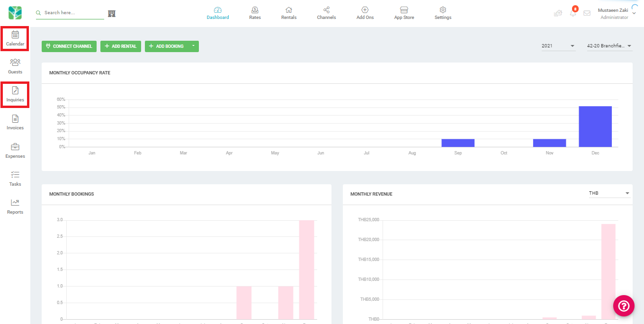Expand the Add Booking dropdown arrow

pyautogui.click(x=193, y=46)
